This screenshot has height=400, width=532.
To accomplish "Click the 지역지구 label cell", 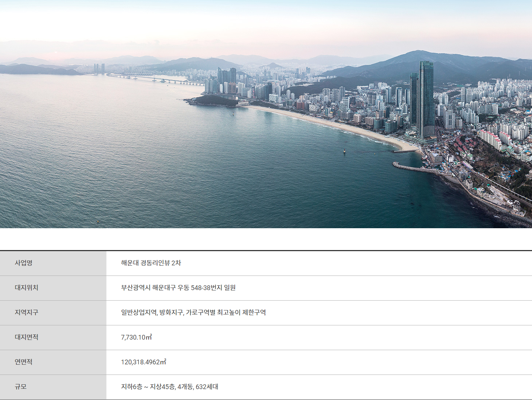I will click(x=53, y=313).
